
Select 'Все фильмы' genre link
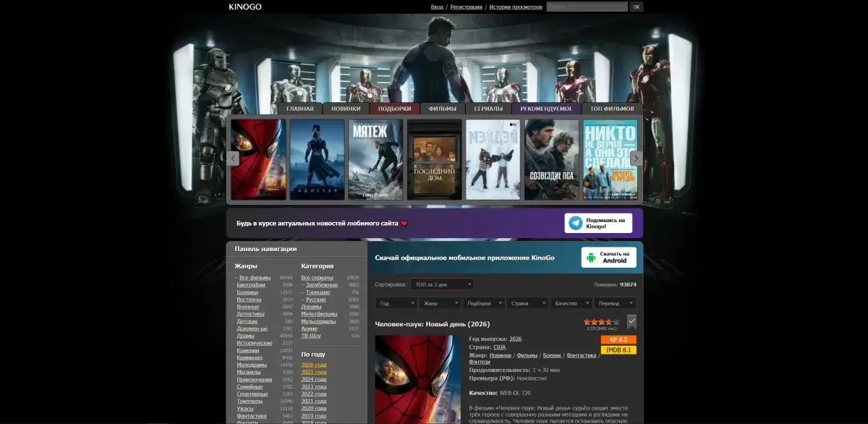(x=255, y=277)
